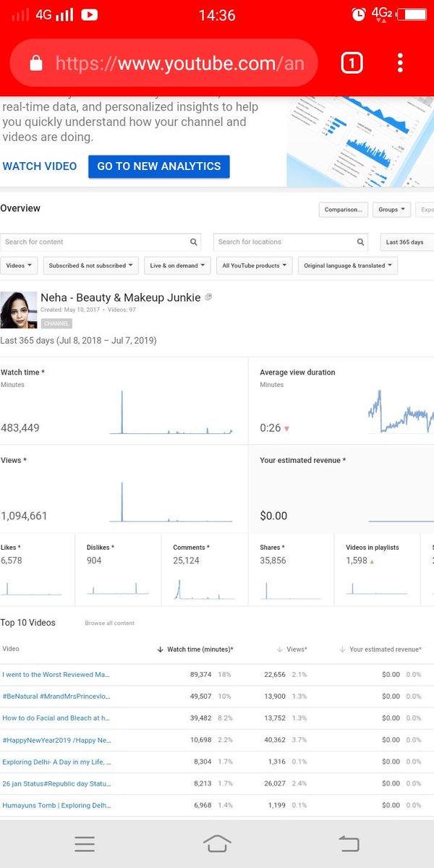Open the Groups dropdown
The height and width of the screenshot is (868, 434).
point(393,210)
